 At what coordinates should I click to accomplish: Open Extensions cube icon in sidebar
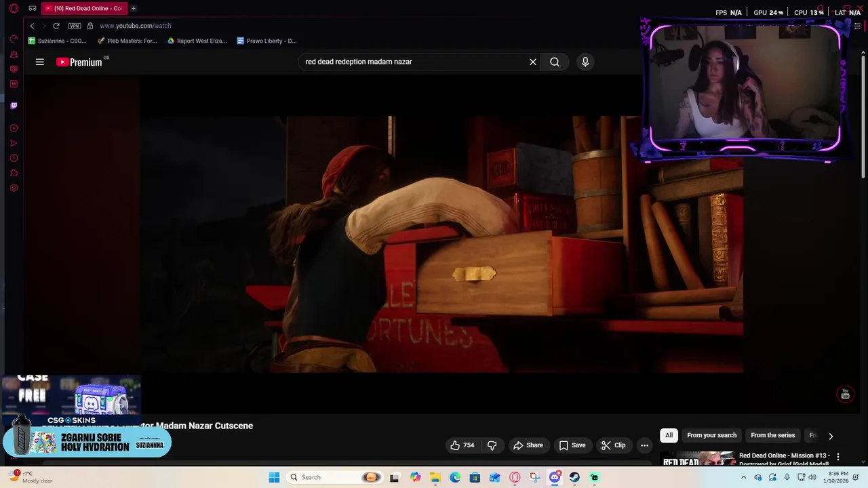(14, 173)
